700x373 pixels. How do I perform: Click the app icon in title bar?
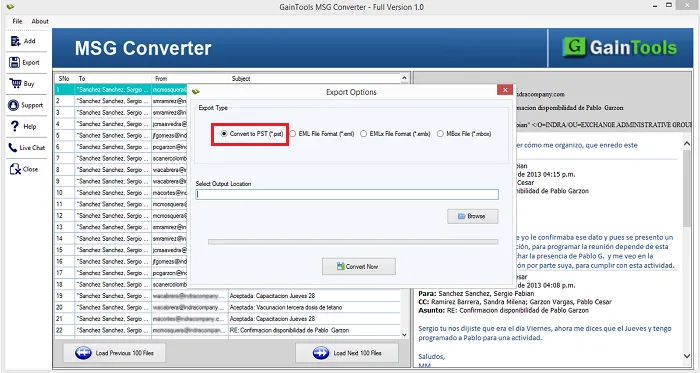point(10,7)
